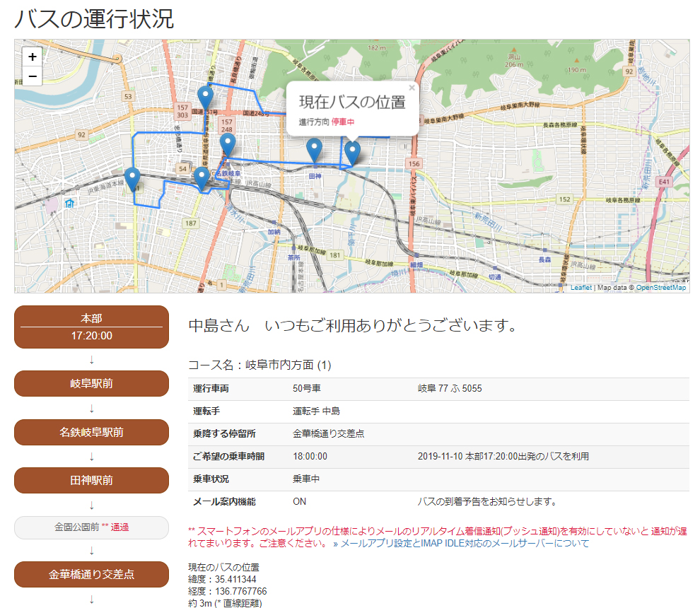
Task: Zoom in on the map with the plus button
Action: click(x=33, y=57)
